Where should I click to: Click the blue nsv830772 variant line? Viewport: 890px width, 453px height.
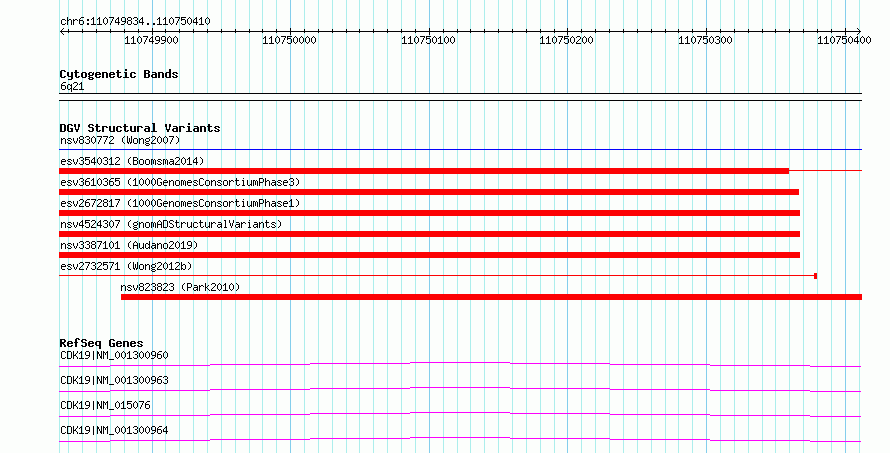click(x=460, y=150)
